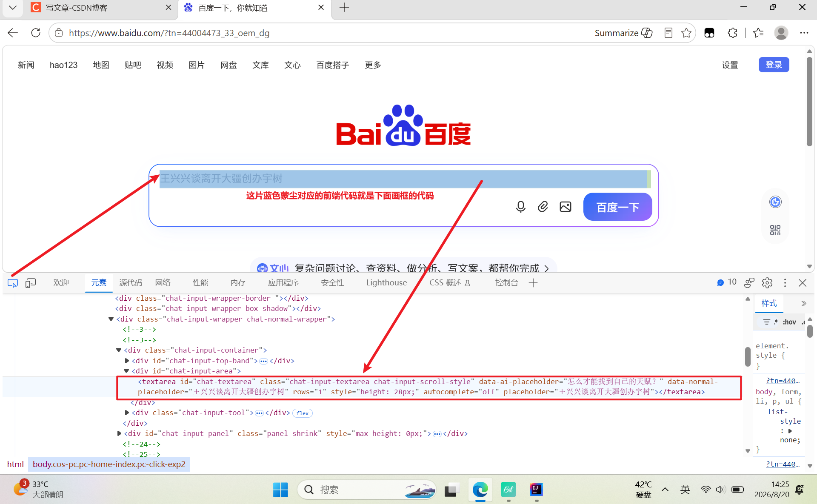Open a new browser tab
The width and height of the screenshot is (817, 504).
click(x=344, y=8)
